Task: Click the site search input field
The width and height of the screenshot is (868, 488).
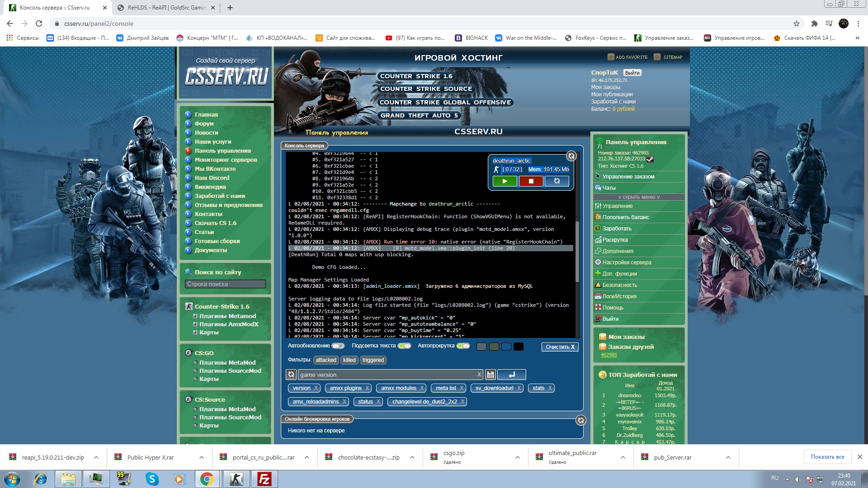Action: (x=225, y=284)
